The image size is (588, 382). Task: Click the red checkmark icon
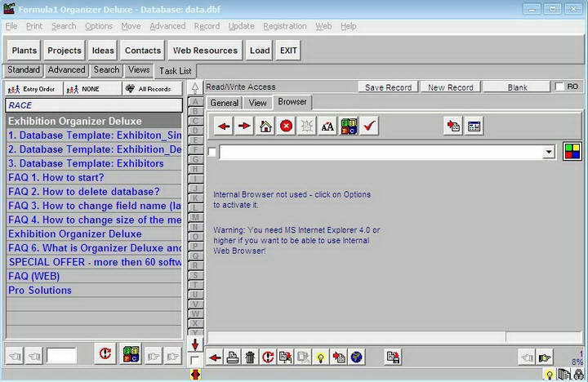pos(369,127)
